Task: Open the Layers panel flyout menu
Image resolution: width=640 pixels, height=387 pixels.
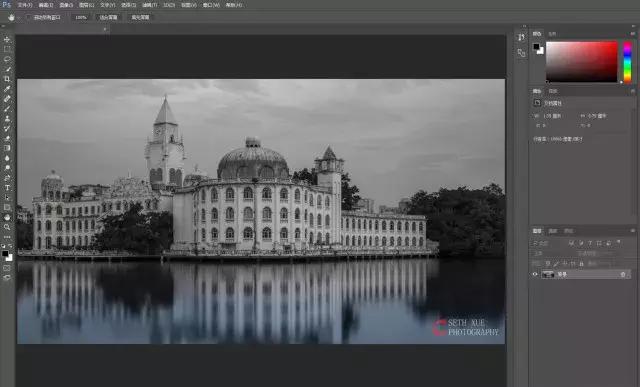Action: [632, 231]
